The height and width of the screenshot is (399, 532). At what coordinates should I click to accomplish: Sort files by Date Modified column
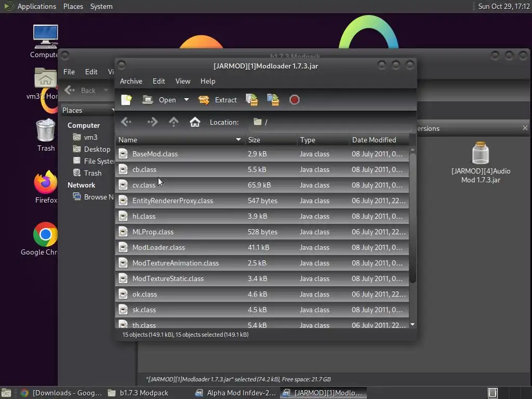(379, 140)
